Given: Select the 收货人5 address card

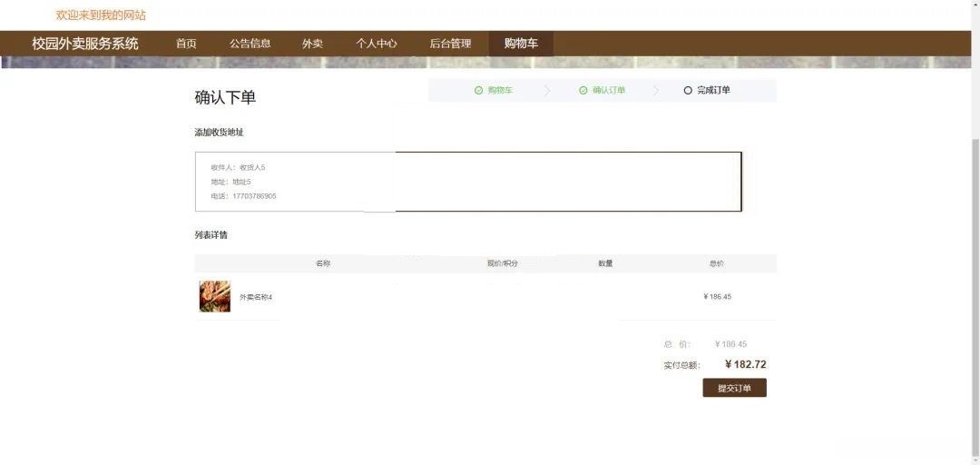Looking at the screenshot, I should 468,182.
